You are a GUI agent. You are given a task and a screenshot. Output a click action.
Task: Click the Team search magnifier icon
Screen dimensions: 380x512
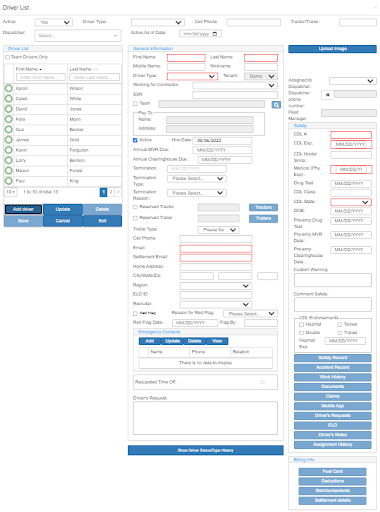[276, 105]
